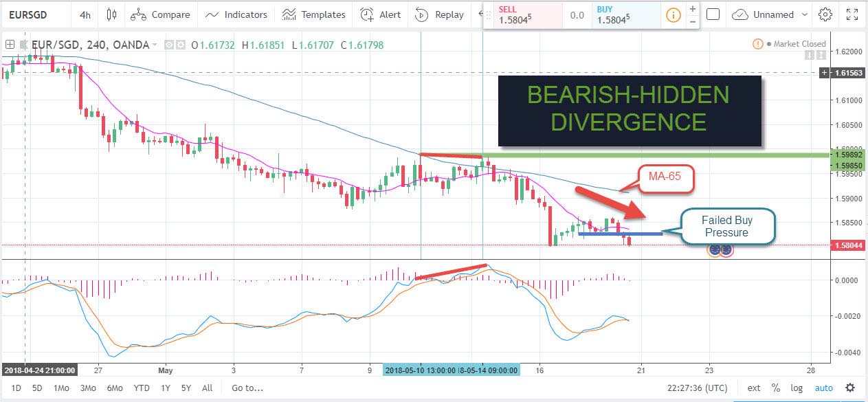Click the plus icon beside price 1.61563
868x402 pixels.
[823, 73]
